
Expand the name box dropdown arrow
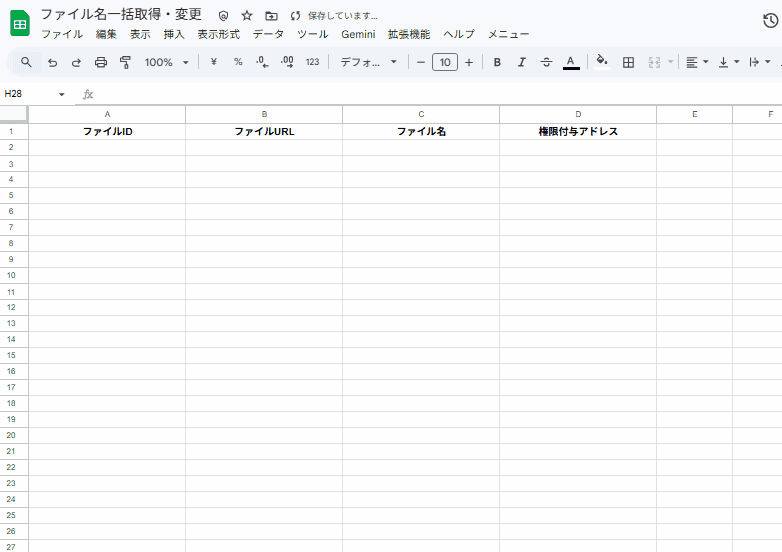(61, 94)
